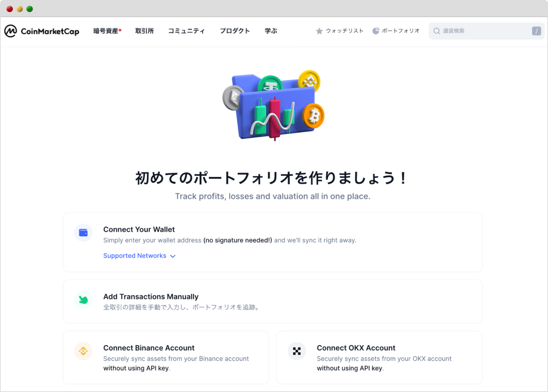This screenshot has height=392, width=548.
Task: Open the コミュニティ menu
Action: point(187,31)
